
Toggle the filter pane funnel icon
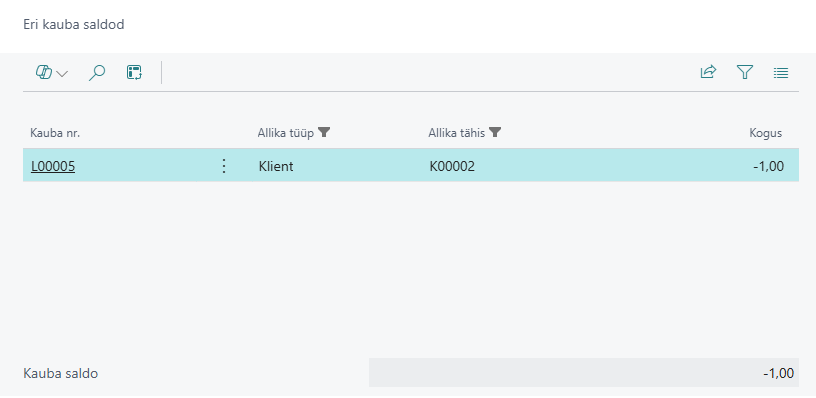click(745, 72)
